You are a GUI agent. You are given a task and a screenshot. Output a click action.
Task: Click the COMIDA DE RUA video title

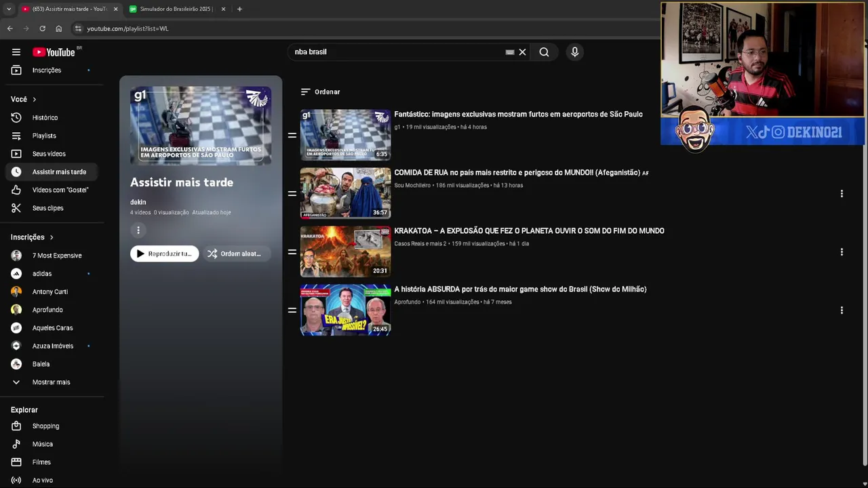click(x=521, y=173)
